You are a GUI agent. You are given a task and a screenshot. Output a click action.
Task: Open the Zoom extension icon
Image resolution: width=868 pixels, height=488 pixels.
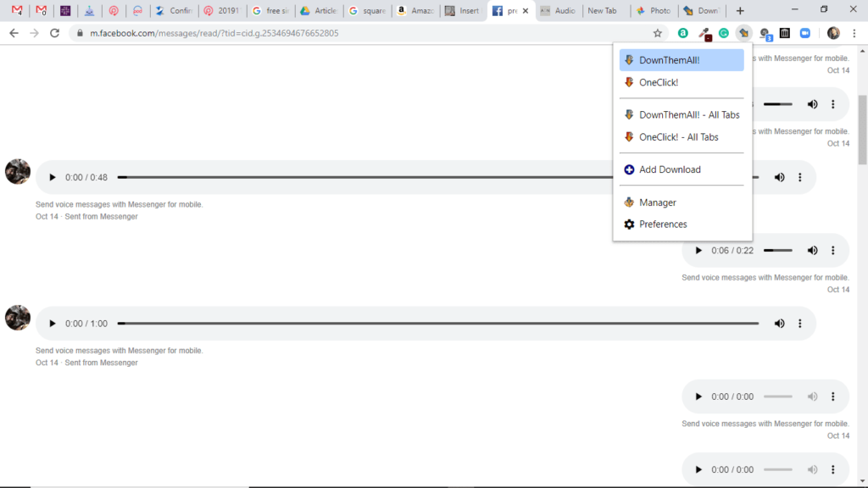click(x=805, y=33)
